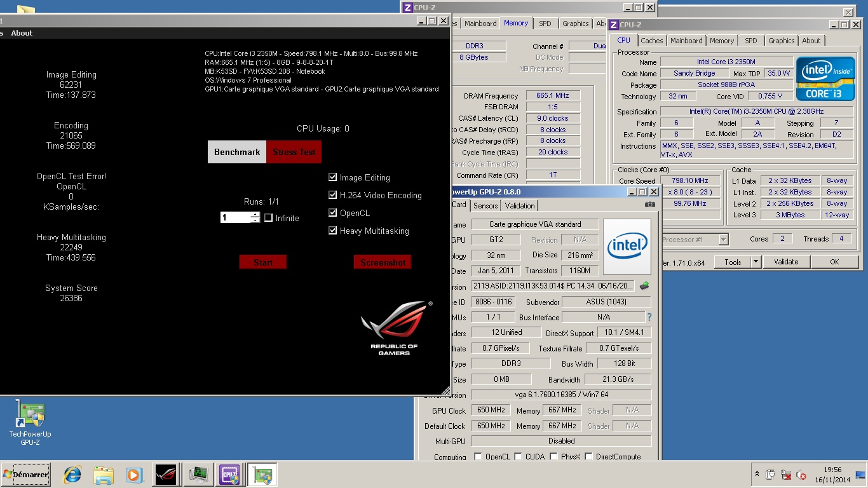Screen dimensions: 868x488
Task: Select Memory tab in the back CPU-Z window
Action: (x=516, y=23)
